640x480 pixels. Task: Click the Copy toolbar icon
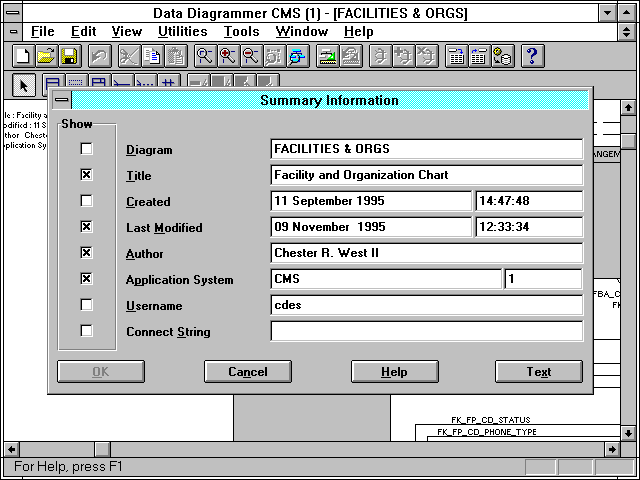click(151, 57)
